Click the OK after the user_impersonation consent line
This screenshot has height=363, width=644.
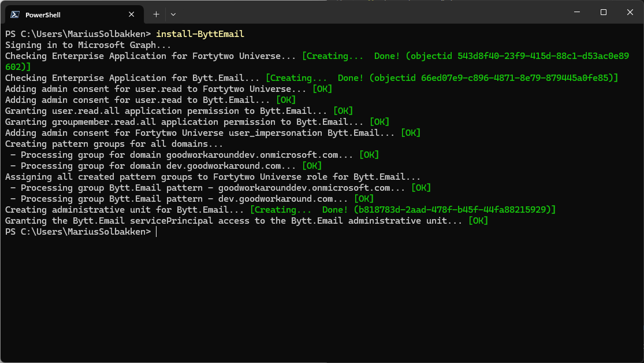pos(410,133)
